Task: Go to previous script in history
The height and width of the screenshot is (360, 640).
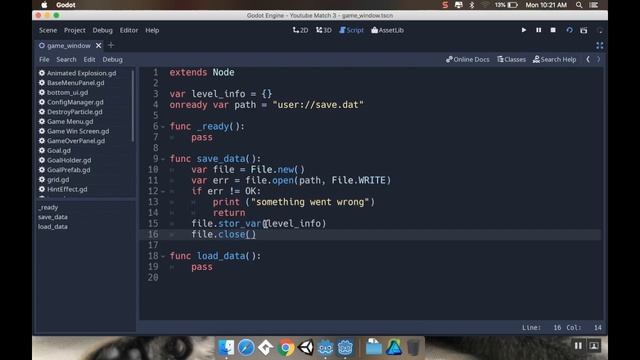Action: point(588,60)
